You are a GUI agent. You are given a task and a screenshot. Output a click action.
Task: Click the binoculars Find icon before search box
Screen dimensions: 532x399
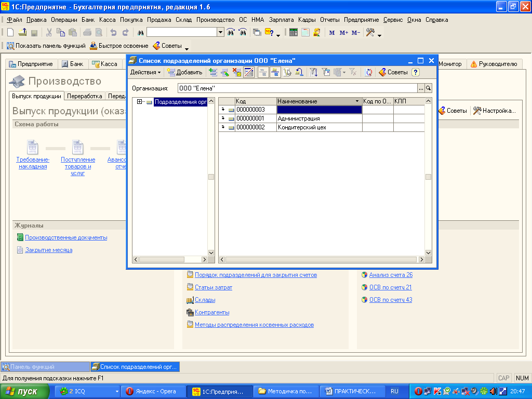pyautogui.click(x=140, y=33)
